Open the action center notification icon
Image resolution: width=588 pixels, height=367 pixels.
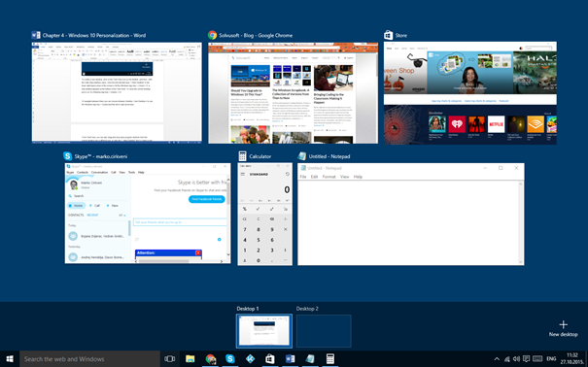[x=526, y=359]
